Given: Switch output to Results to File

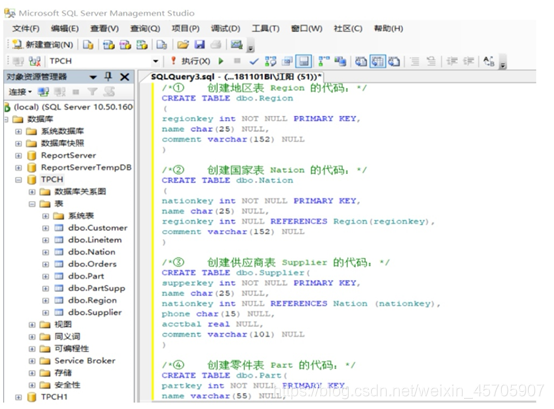Looking at the screenshot, I should 394,61.
